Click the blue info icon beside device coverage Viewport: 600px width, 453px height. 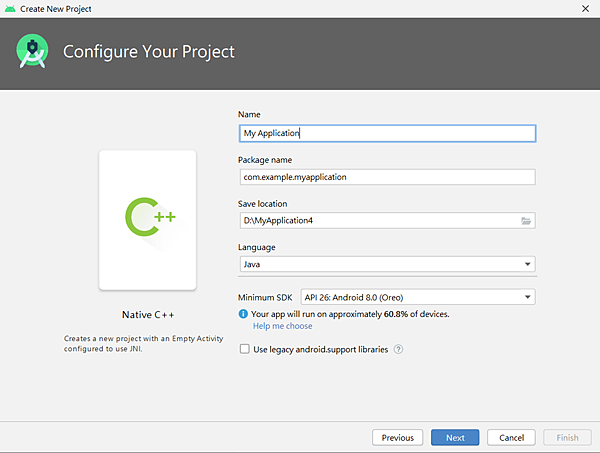click(243, 314)
